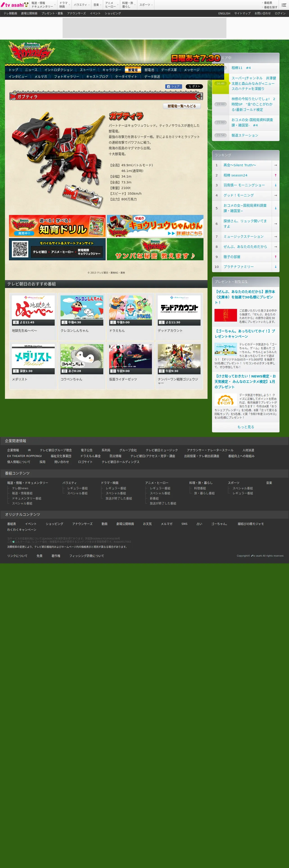The width and height of the screenshot is (289, 868).
Task: Click the キョウリュウじゃんけん banner
Action: point(155,226)
